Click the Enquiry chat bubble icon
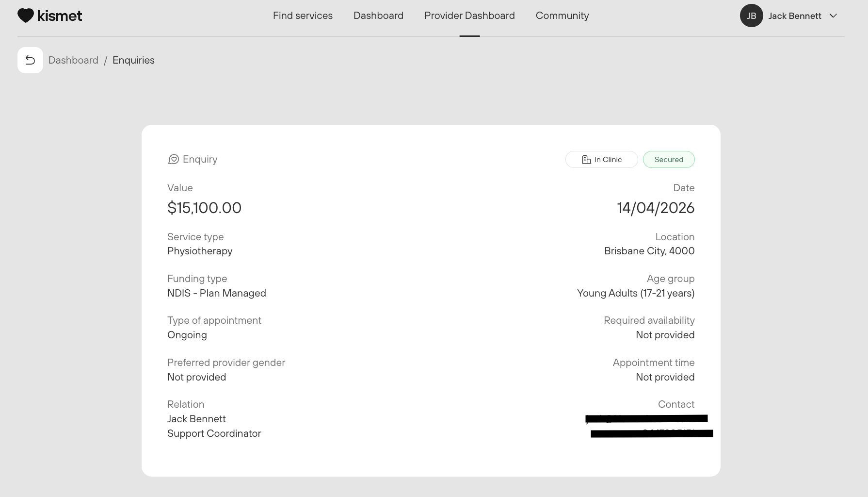Image resolution: width=868 pixels, height=497 pixels. (173, 159)
